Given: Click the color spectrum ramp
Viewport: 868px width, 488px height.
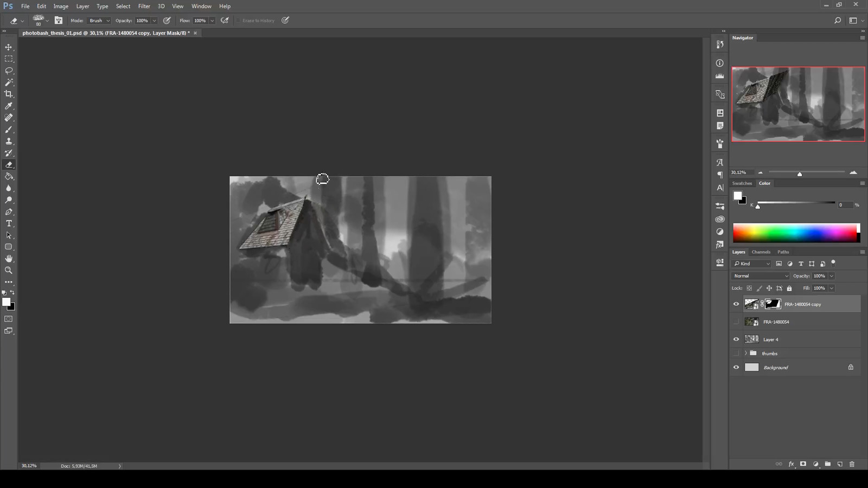Looking at the screenshot, I should tap(796, 233).
